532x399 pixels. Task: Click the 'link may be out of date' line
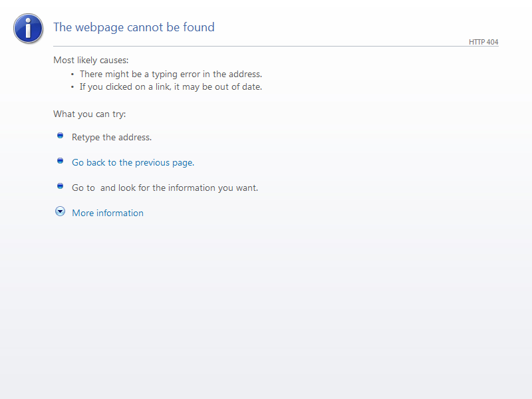pos(171,86)
